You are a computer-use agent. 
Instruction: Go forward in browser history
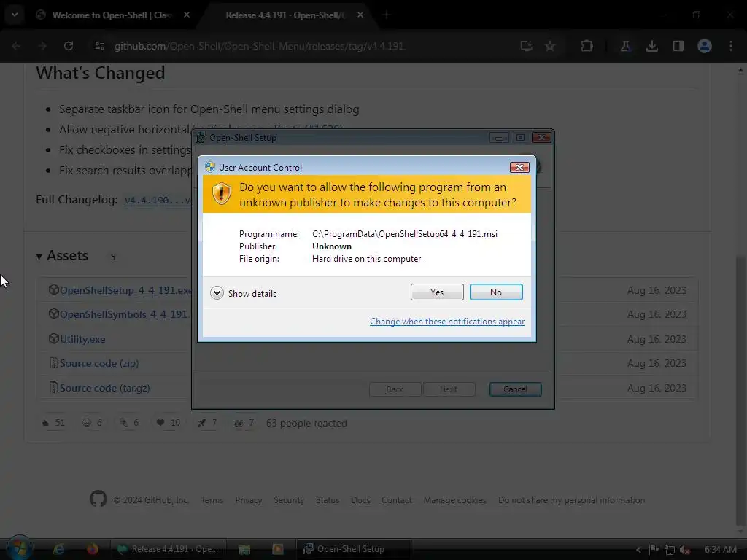point(42,46)
